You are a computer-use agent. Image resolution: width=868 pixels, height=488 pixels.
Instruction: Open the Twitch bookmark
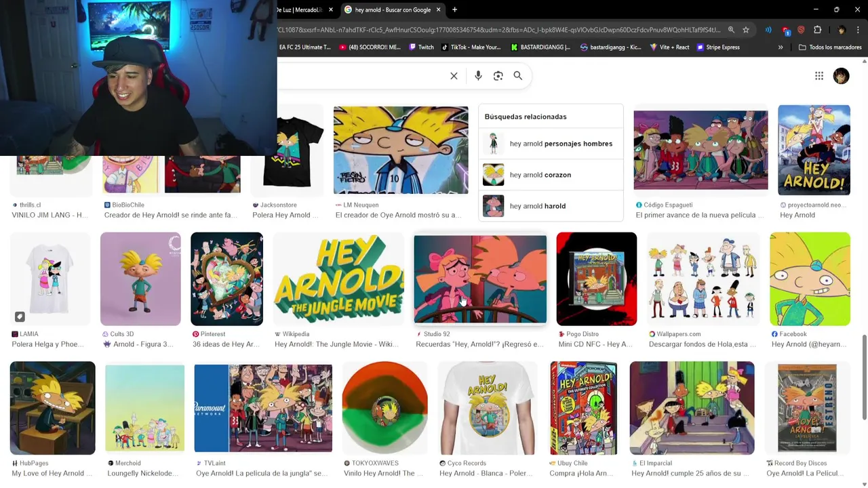(421, 47)
